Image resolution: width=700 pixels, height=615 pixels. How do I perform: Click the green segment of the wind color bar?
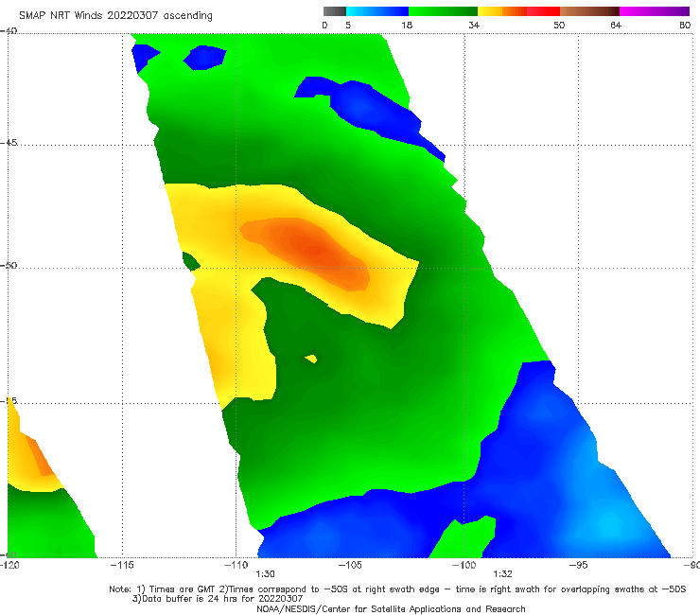(x=443, y=11)
